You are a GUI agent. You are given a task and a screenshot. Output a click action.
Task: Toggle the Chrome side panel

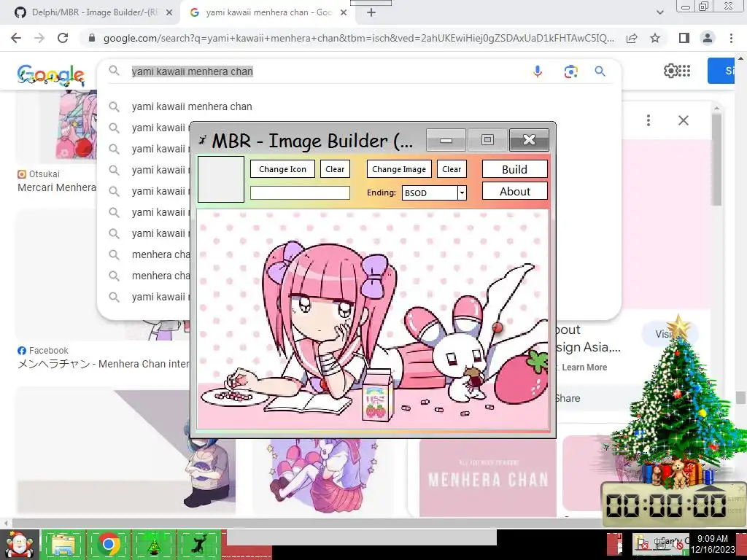(684, 38)
